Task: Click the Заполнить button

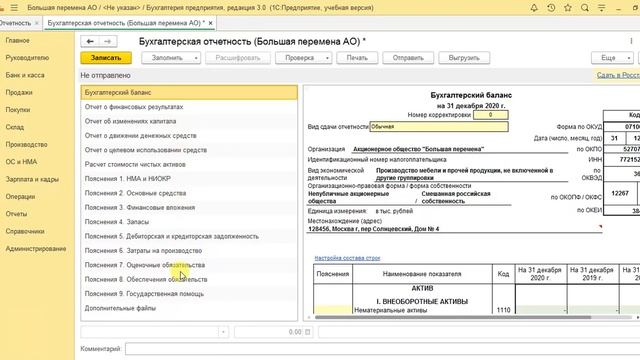Action: 167,58
